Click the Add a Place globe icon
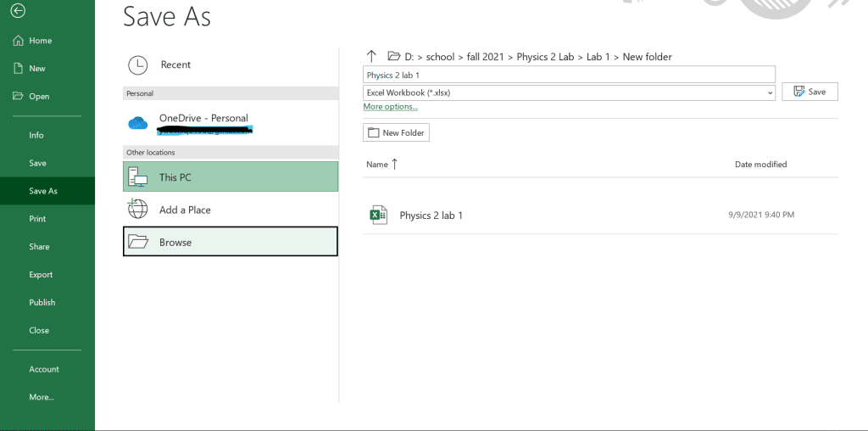The height and width of the screenshot is (431, 868). point(137,210)
